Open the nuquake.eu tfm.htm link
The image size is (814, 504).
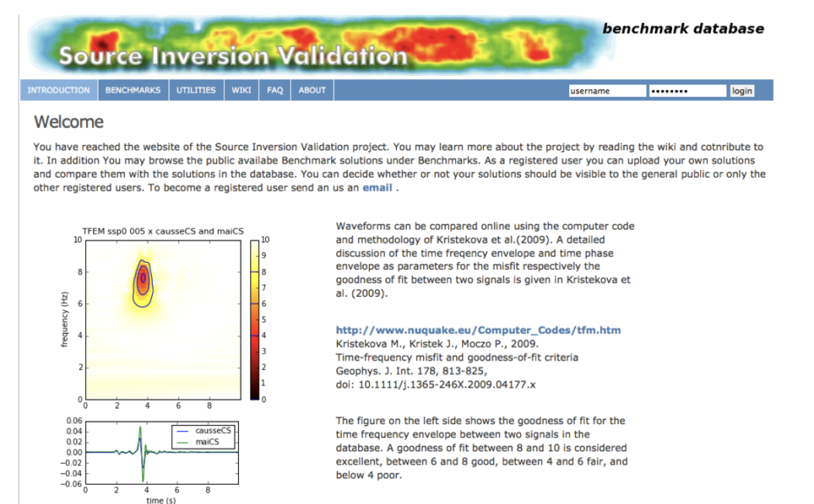tap(478, 330)
